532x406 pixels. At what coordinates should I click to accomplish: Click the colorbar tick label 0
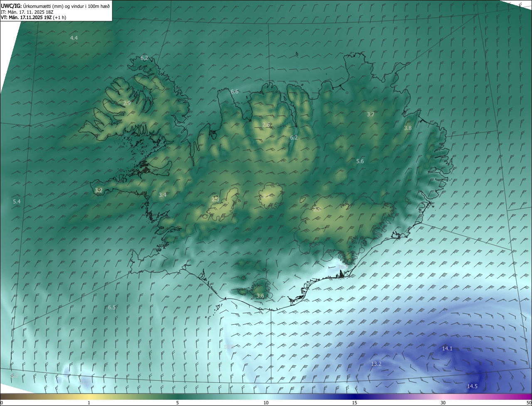click(x=2, y=403)
